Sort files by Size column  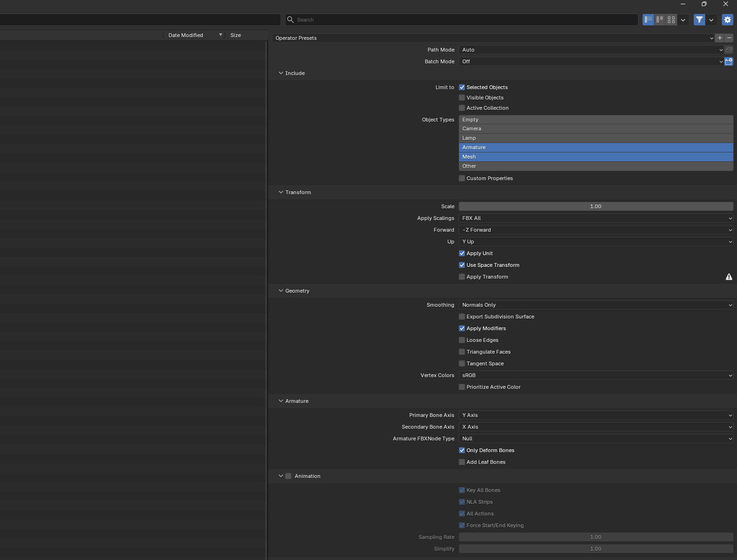click(x=245, y=35)
